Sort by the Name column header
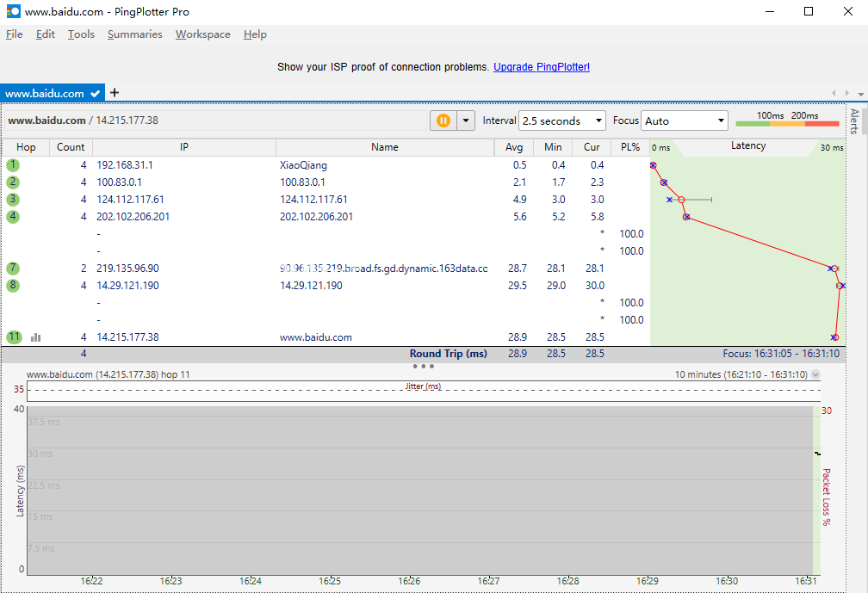The height and width of the screenshot is (593, 868). coord(385,147)
